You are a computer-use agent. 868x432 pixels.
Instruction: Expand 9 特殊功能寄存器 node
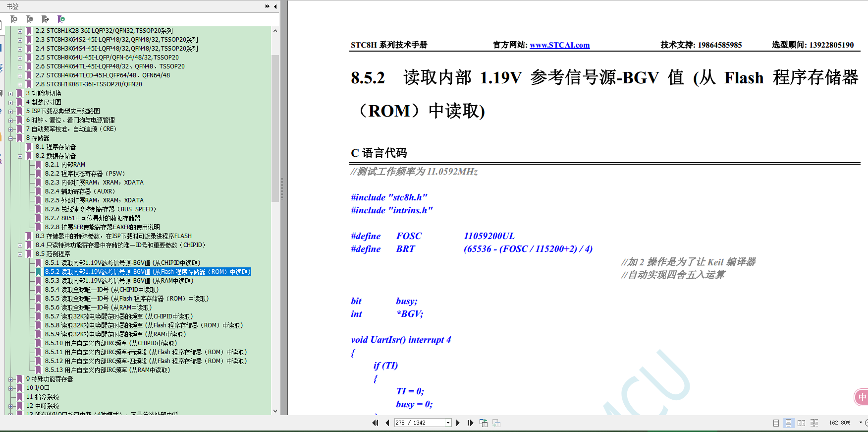[x=11, y=379]
